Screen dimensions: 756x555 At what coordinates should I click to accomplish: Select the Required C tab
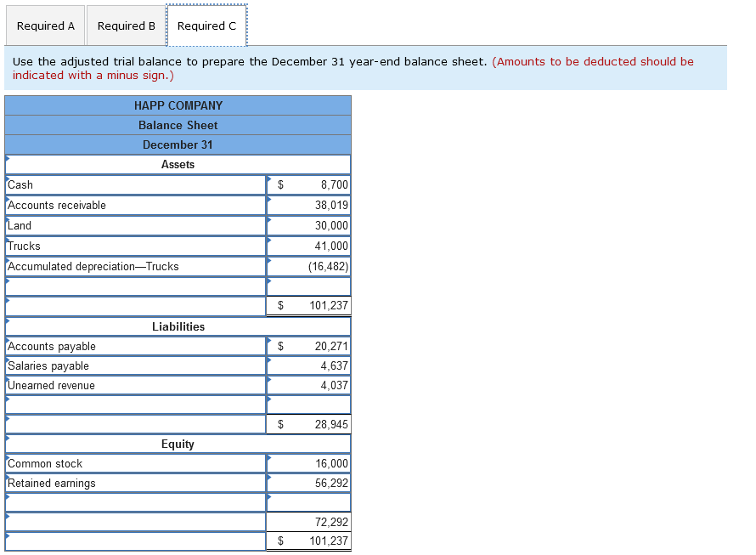(206, 25)
